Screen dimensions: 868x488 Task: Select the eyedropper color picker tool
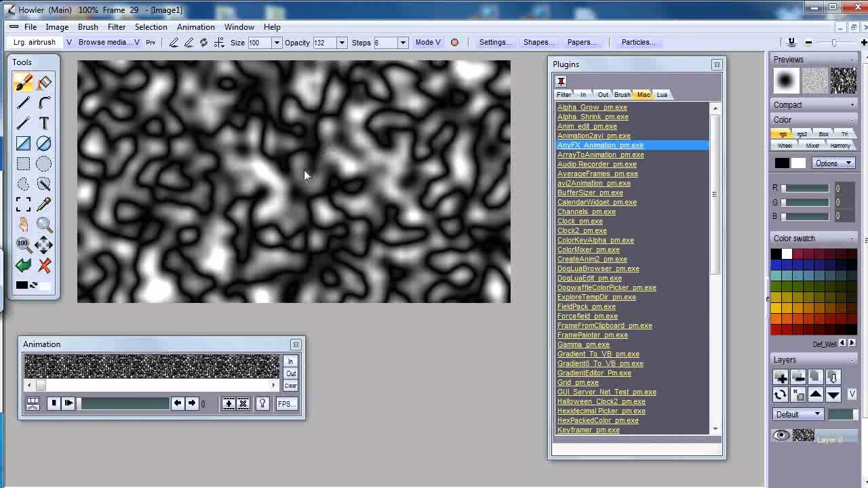pos(44,205)
